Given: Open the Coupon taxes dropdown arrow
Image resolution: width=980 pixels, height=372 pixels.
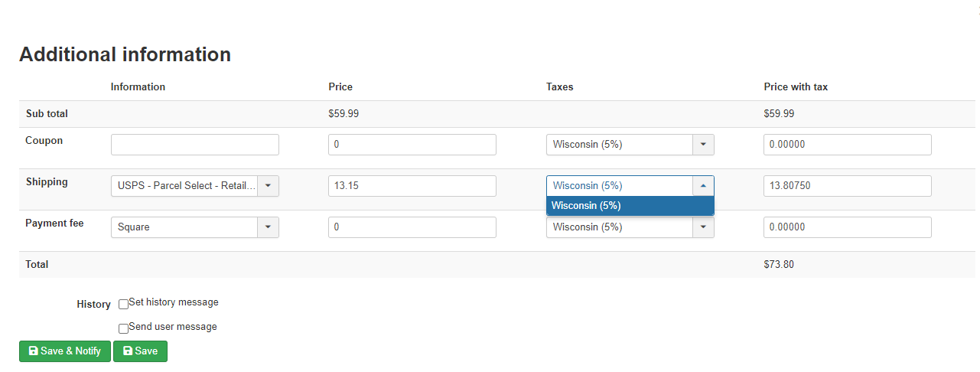Looking at the screenshot, I should click(x=703, y=145).
